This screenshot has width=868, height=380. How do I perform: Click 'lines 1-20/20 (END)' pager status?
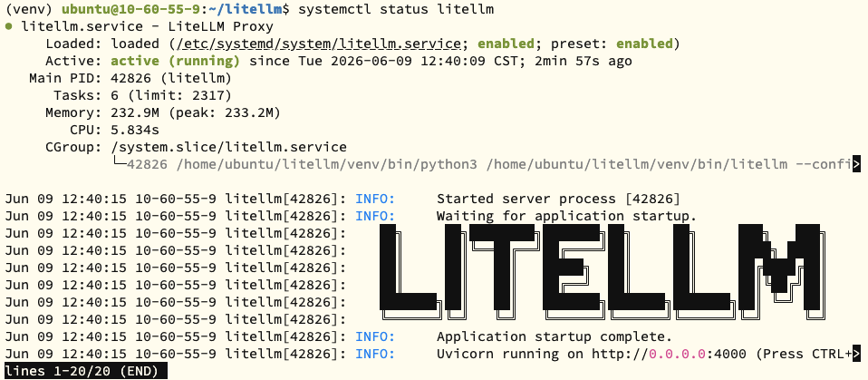pos(86,371)
